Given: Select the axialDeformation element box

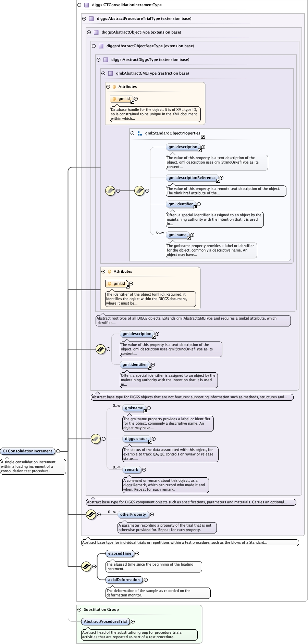Looking at the screenshot, I should 124,580.
